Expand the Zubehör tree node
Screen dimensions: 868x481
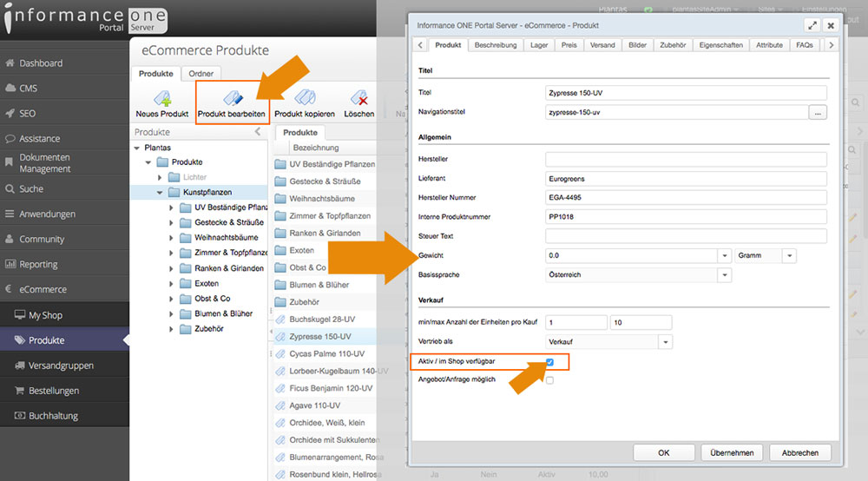[171, 329]
